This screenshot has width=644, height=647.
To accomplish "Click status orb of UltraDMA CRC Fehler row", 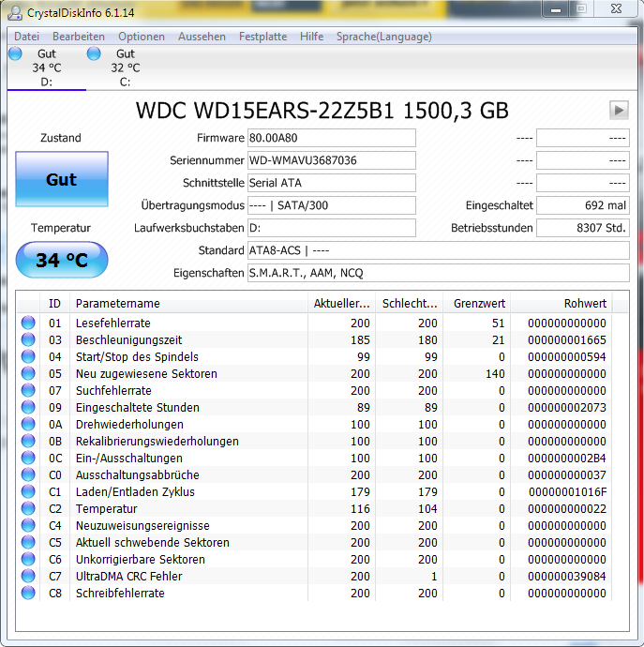I will [28, 576].
